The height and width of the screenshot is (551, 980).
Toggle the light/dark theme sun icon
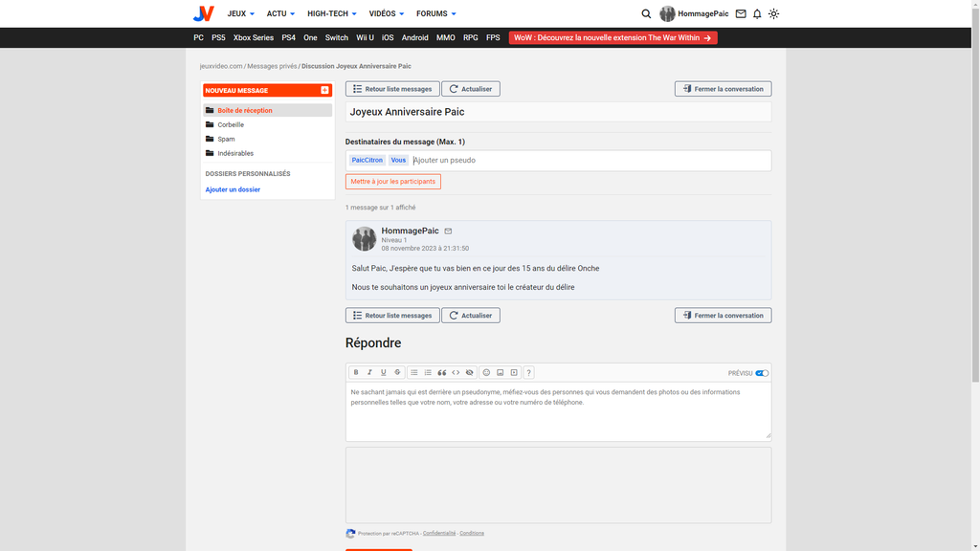773,13
